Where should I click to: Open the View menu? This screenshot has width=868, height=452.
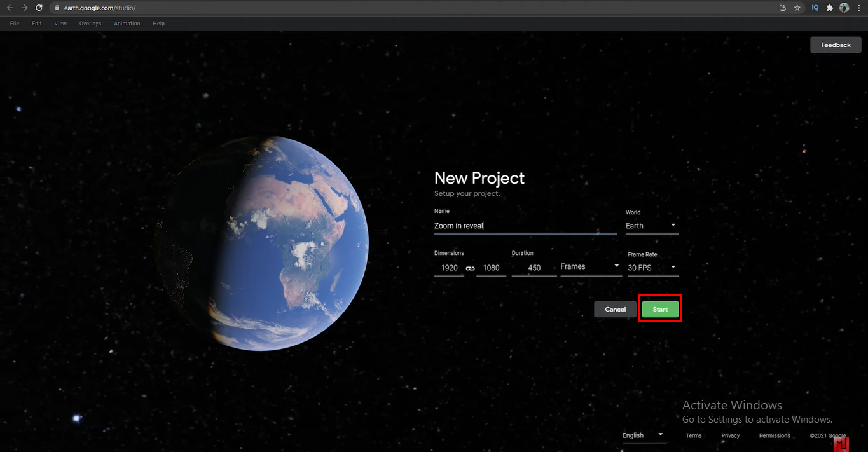coord(60,24)
